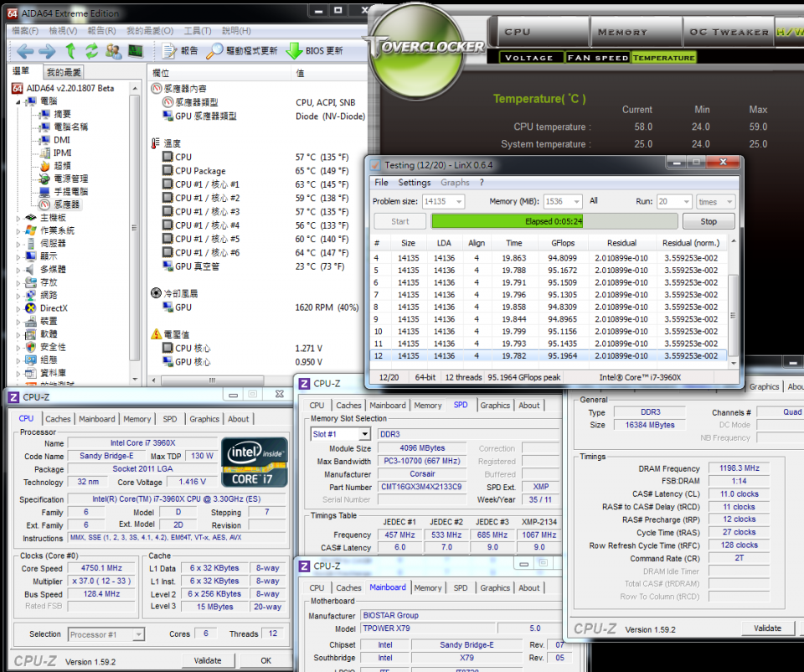
Task: Open the 報告 report toolbar icon
Action: 170,51
